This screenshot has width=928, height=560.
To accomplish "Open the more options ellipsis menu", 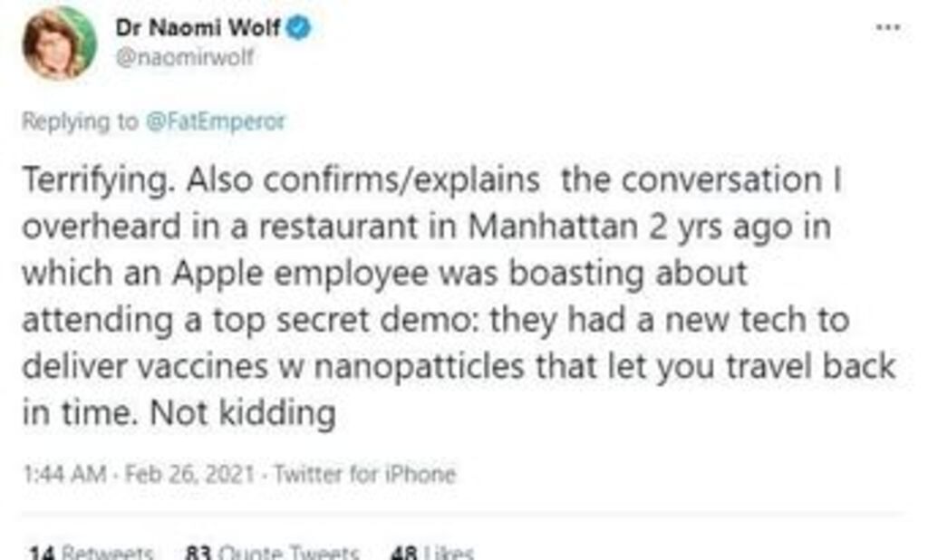I will coord(887,27).
